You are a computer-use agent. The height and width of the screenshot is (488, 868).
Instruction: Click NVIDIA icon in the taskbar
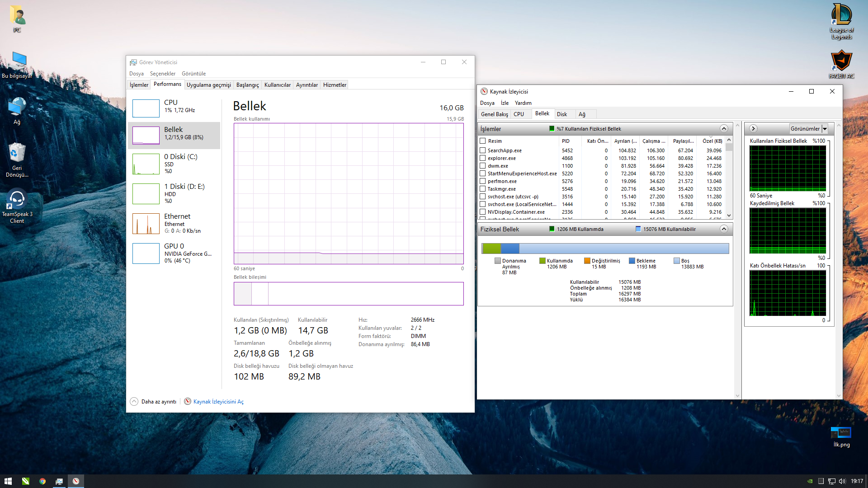click(26, 481)
